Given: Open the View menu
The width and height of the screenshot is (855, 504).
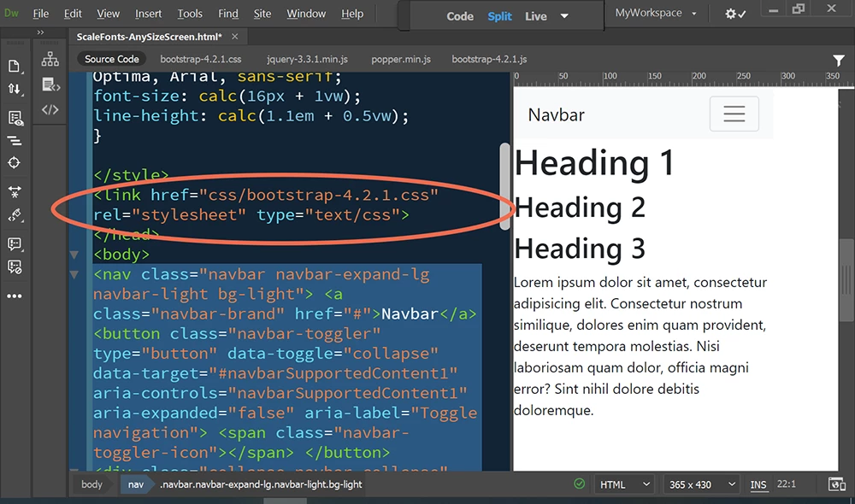Looking at the screenshot, I should [x=108, y=14].
